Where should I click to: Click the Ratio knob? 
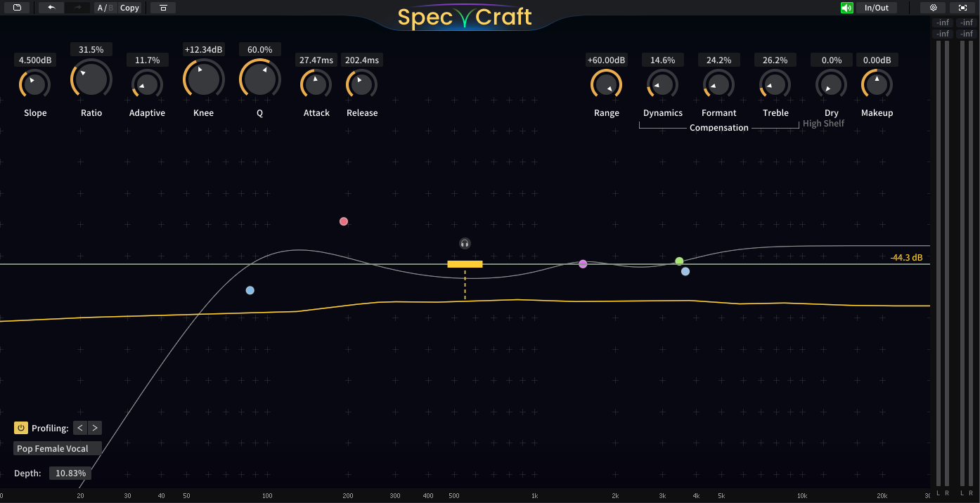(x=91, y=79)
